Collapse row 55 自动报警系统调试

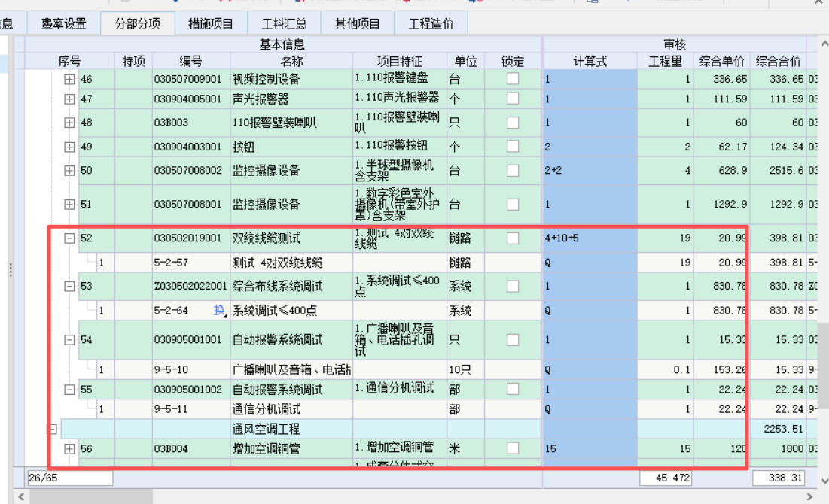66,390
